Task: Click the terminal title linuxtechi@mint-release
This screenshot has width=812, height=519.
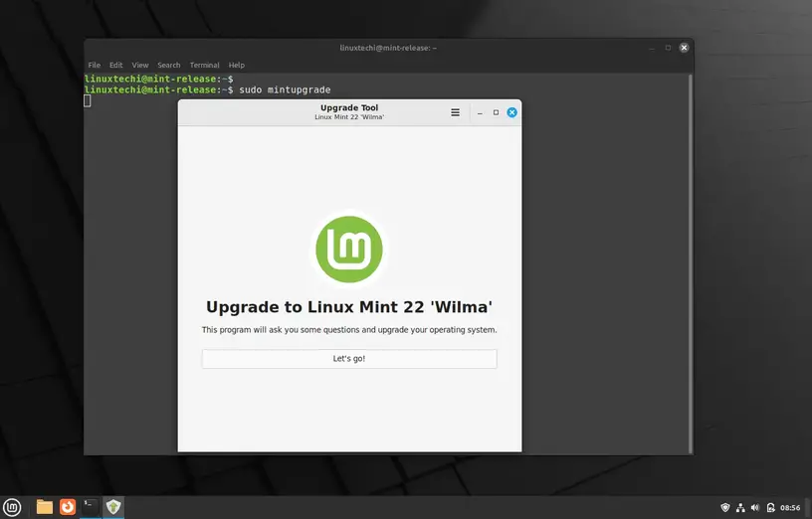Action: click(x=388, y=48)
